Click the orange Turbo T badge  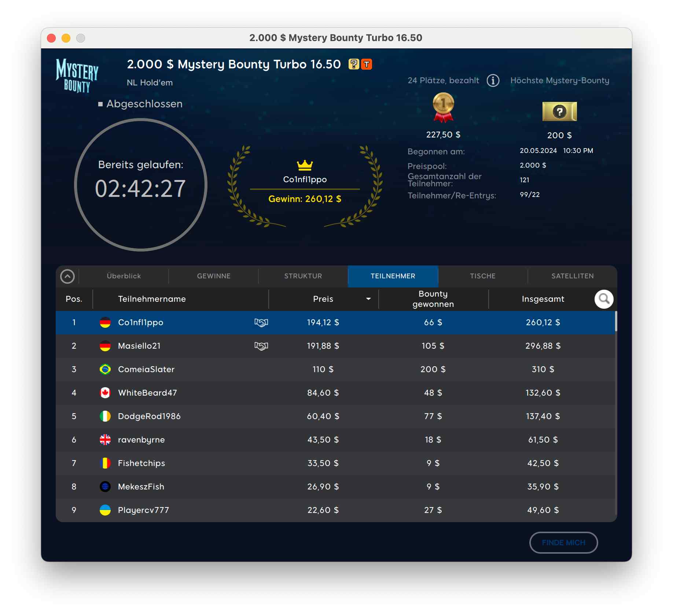pyautogui.click(x=367, y=64)
